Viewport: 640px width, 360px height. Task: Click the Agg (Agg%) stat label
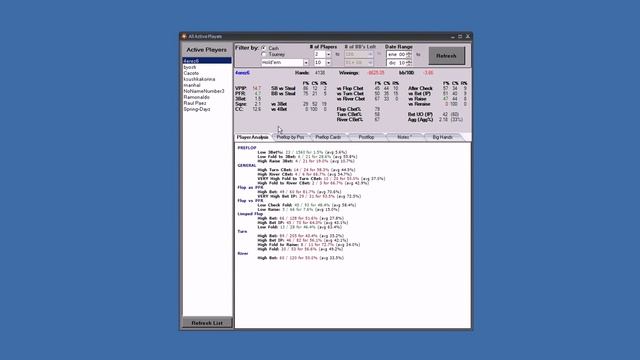click(x=420, y=120)
